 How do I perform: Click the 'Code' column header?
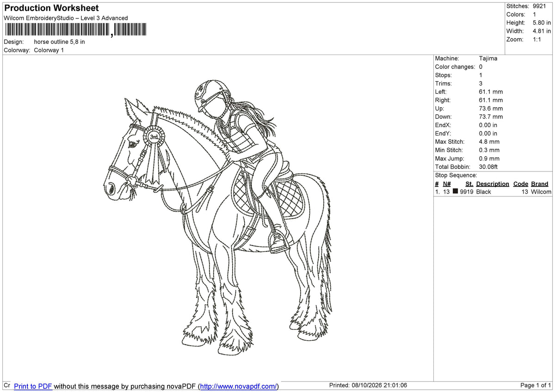point(521,184)
